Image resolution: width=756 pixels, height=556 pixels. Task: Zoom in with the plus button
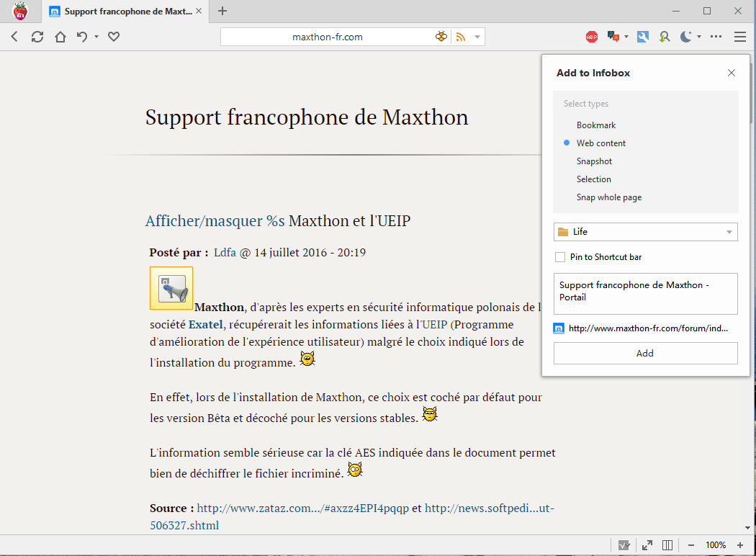click(740, 545)
